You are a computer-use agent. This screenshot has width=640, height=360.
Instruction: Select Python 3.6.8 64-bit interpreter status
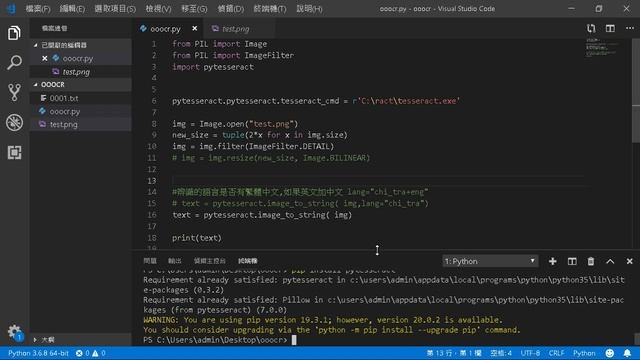click(38, 353)
